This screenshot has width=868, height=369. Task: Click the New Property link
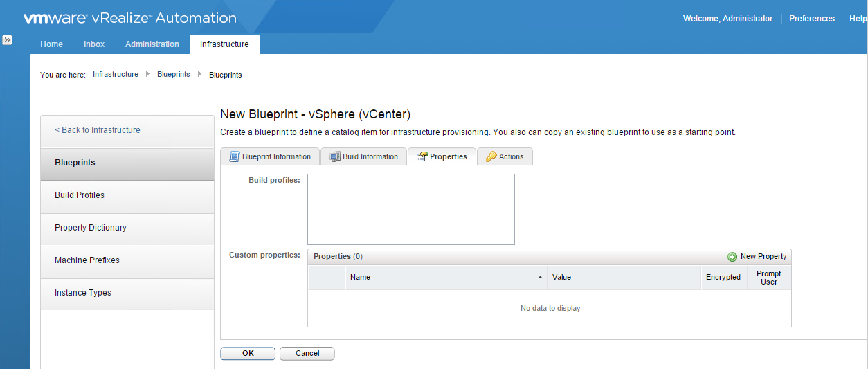coord(763,257)
